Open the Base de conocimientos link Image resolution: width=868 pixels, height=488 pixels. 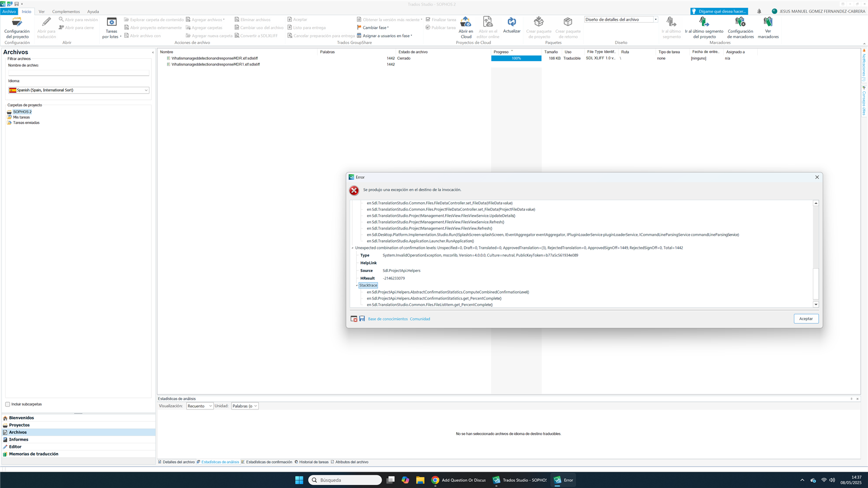(x=388, y=318)
